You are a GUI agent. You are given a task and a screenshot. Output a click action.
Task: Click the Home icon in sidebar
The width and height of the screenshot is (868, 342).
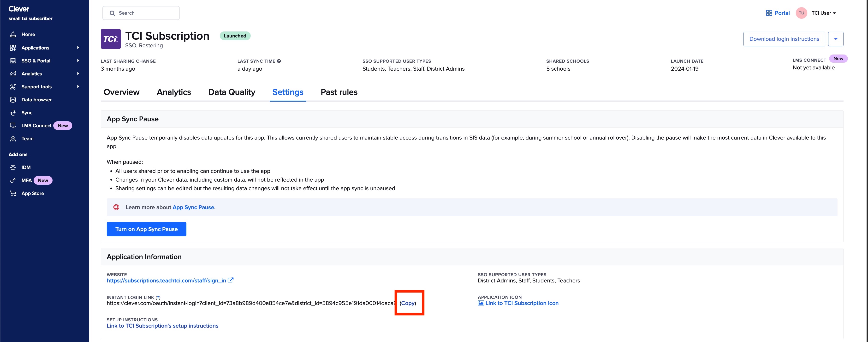(x=13, y=34)
